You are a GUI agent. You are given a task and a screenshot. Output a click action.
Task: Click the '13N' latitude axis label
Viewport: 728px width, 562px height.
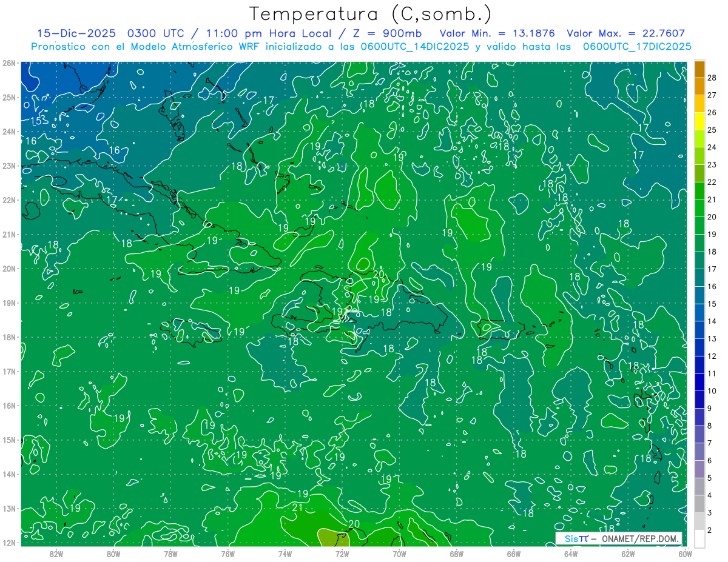pyautogui.click(x=9, y=509)
